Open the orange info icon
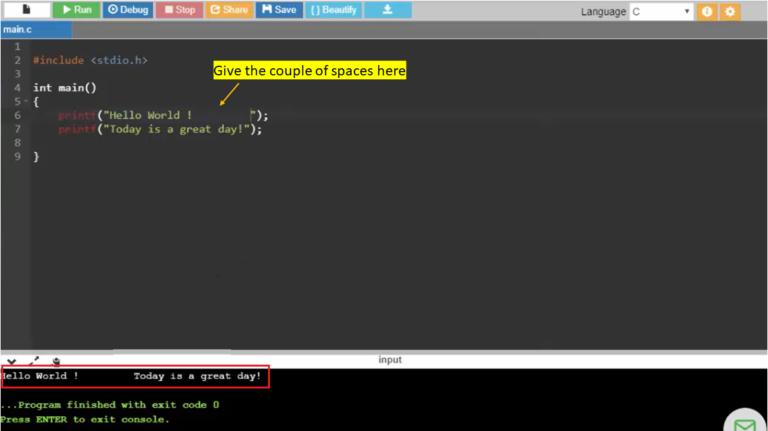 pos(707,11)
